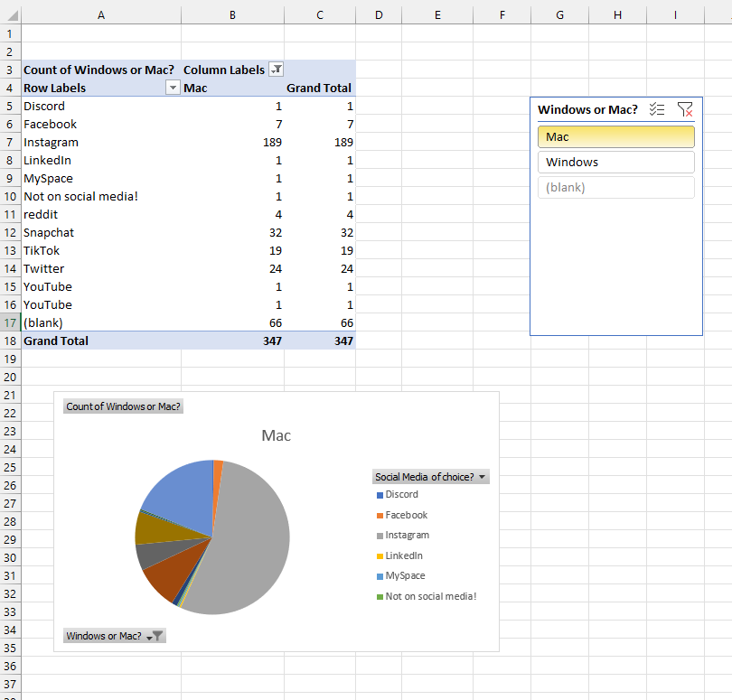The width and height of the screenshot is (732, 700).
Task: Click the chart title Mac
Action: click(276, 435)
